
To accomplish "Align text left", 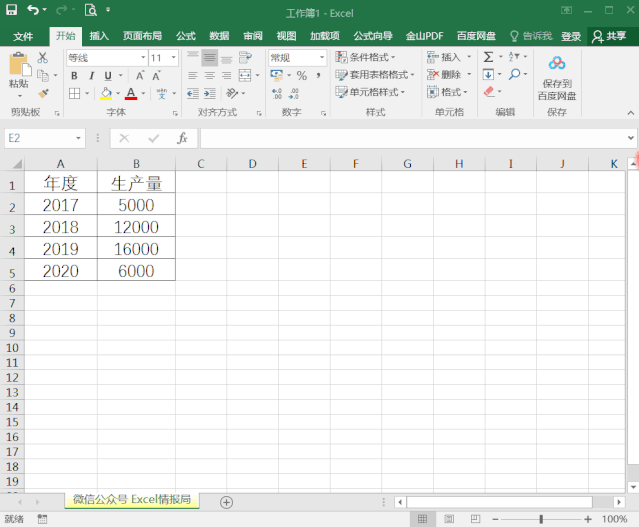I will pyautogui.click(x=193, y=76).
